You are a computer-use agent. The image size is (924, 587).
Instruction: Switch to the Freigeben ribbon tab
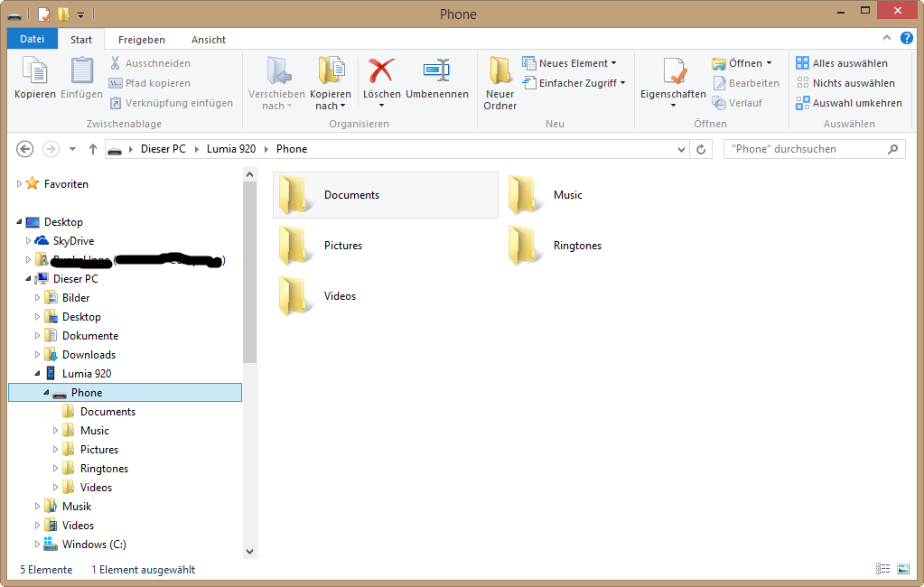tap(142, 40)
